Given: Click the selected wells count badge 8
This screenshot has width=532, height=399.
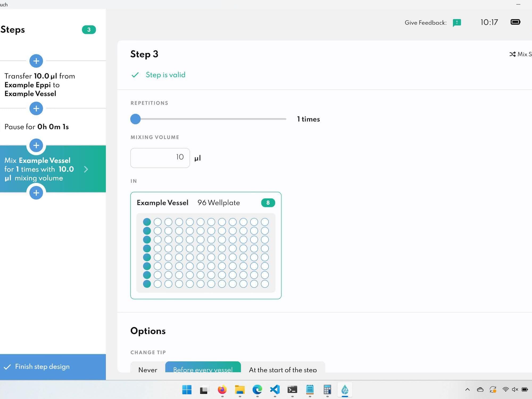Looking at the screenshot, I should pos(268,203).
